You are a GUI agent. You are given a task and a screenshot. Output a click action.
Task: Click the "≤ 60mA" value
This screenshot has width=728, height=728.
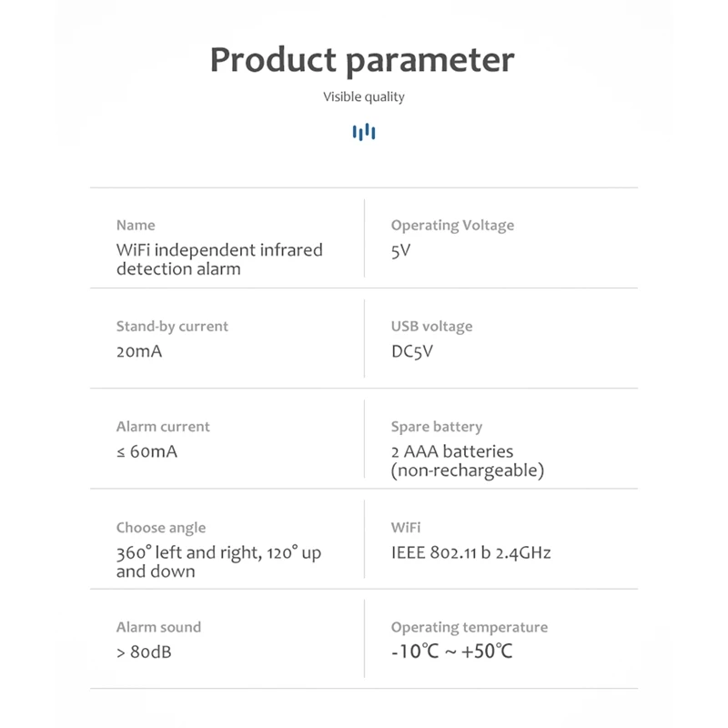point(147,451)
